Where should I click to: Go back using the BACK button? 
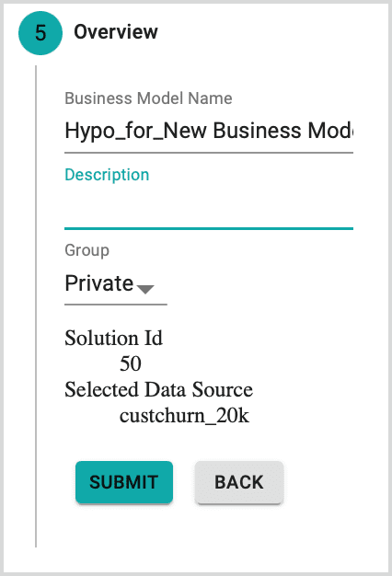coord(239,482)
